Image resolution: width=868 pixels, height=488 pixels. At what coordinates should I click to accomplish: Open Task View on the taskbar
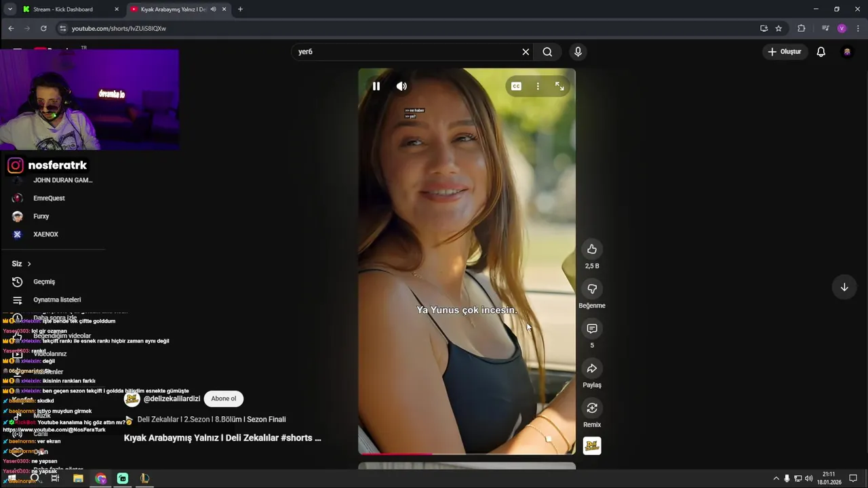55,479
